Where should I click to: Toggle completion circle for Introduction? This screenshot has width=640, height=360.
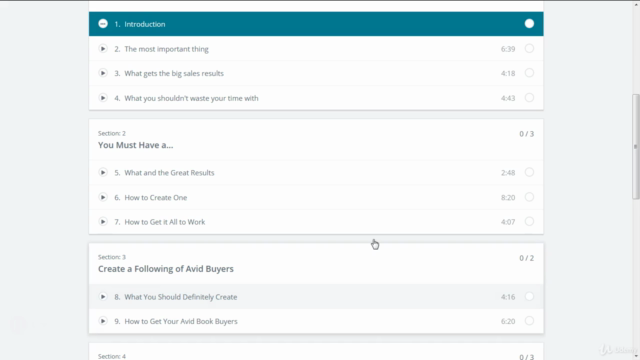(x=529, y=24)
